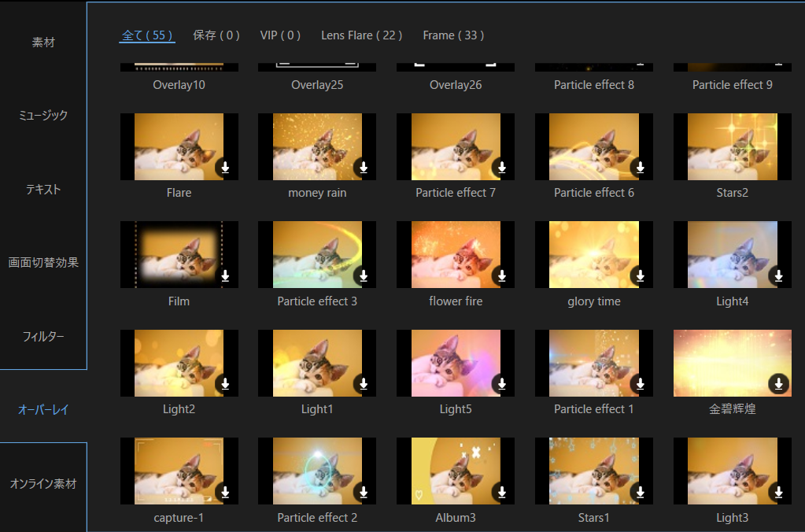The height and width of the screenshot is (532, 805).
Task: Download the Light3 overlay
Action: click(x=779, y=492)
